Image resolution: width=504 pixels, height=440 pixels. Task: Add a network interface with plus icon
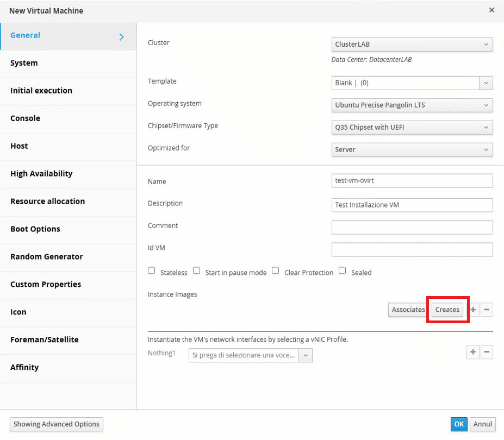click(x=473, y=352)
